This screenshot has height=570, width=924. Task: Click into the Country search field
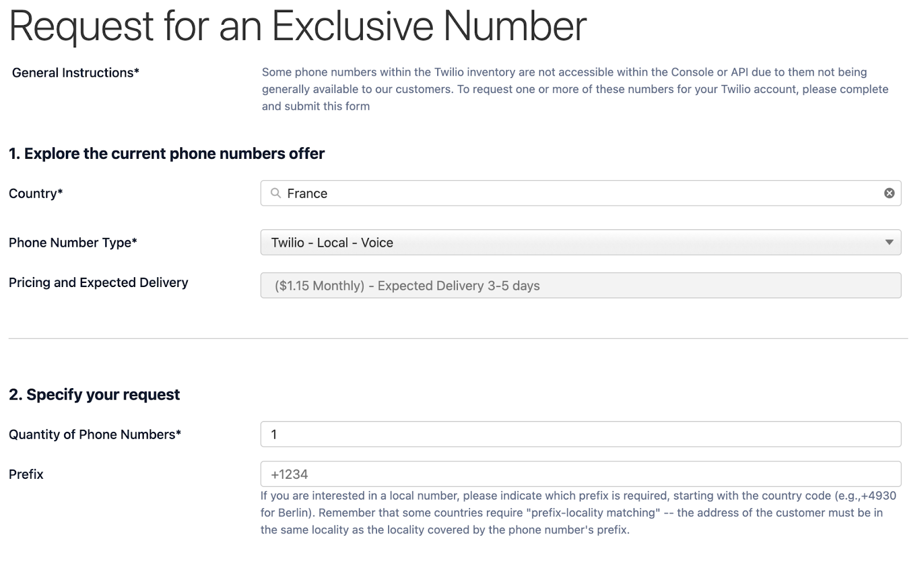click(x=580, y=193)
